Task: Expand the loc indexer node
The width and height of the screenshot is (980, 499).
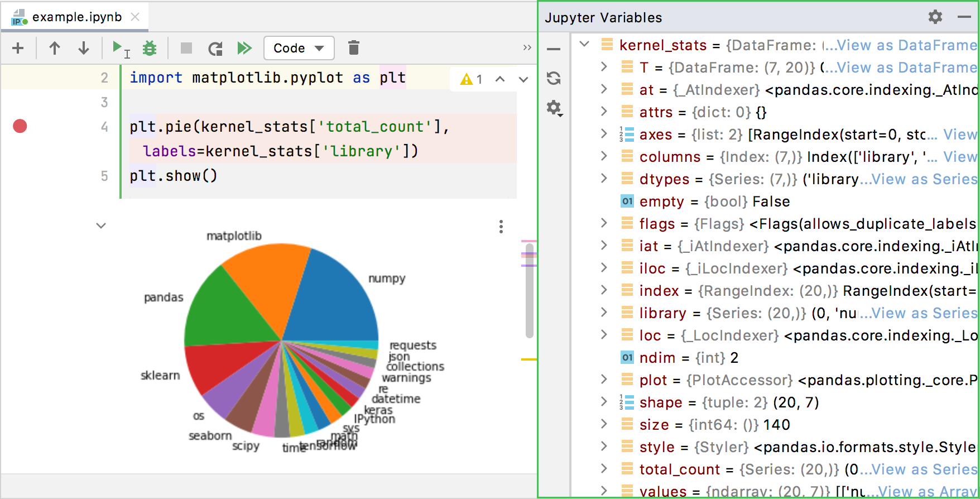Action: [x=604, y=335]
